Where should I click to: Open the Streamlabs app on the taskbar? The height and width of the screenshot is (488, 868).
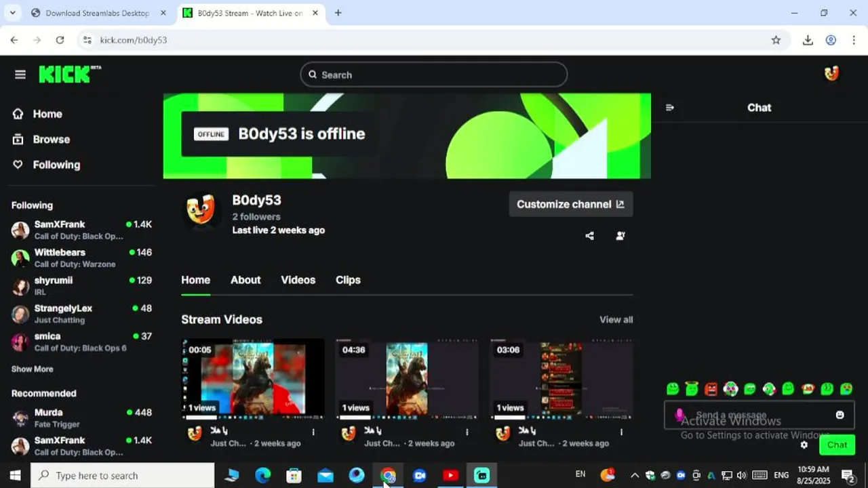[x=481, y=476]
